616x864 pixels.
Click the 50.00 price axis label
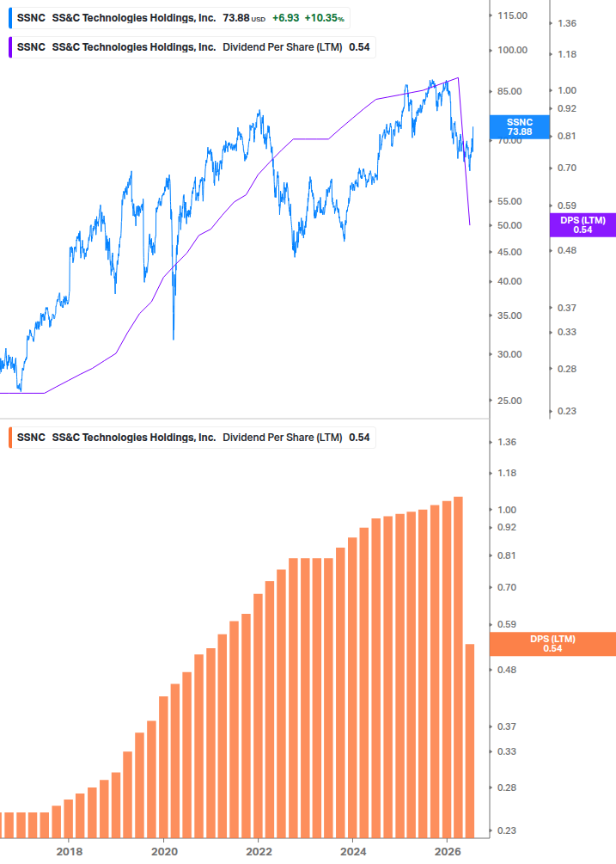click(509, 225)
